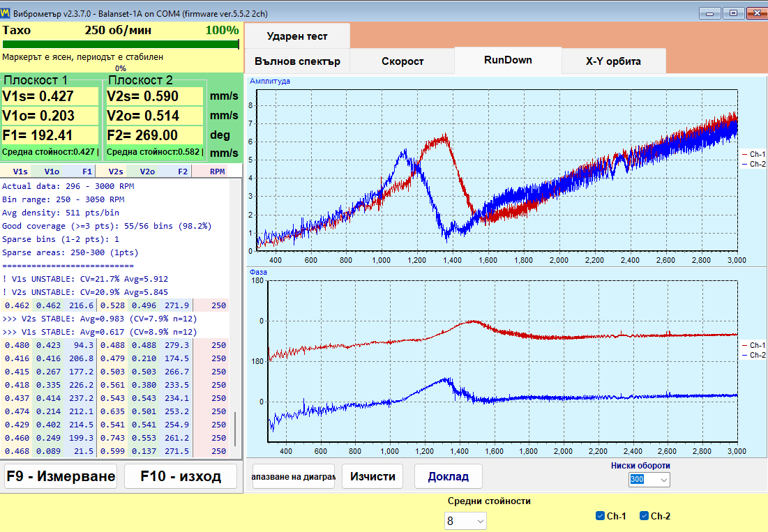Save the diagram with запазване на диаграма button
The width and height of the screenshot is (768, 532).
(294, 476)
